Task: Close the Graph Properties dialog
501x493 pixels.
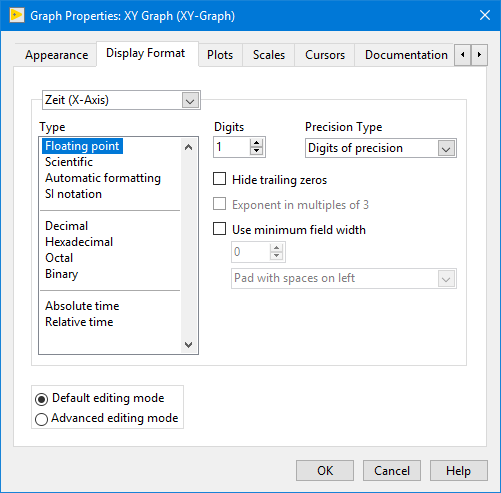Action: point(485,15)
